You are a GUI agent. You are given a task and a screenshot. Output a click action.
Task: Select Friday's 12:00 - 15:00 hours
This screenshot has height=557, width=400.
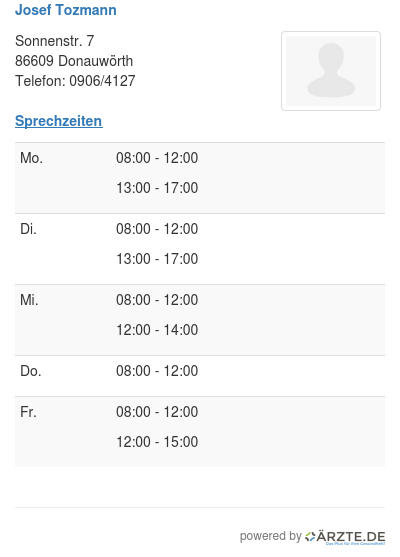click(x=157, y=442)
